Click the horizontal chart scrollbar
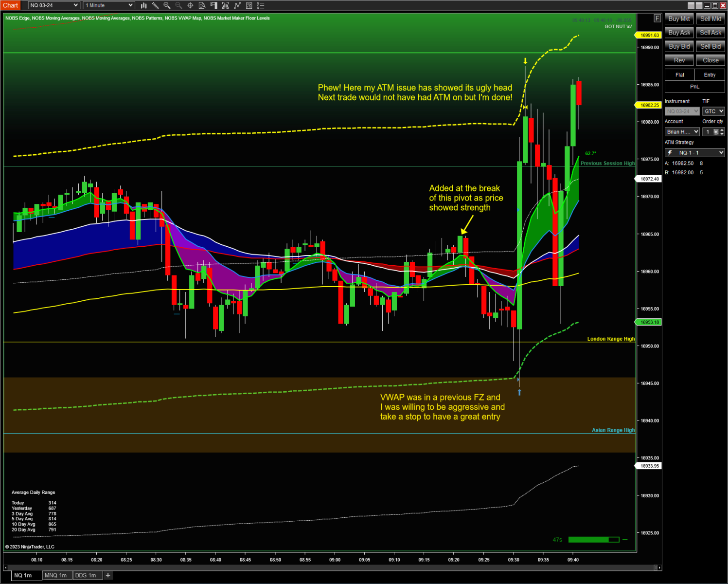 [333, 567]
